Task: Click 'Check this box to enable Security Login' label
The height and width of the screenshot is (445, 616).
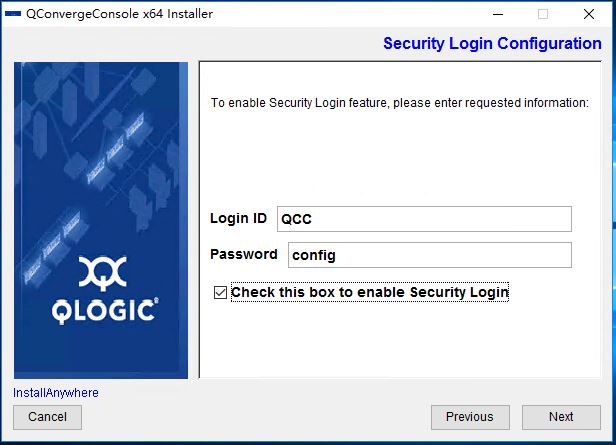Action: pos(370,292)
